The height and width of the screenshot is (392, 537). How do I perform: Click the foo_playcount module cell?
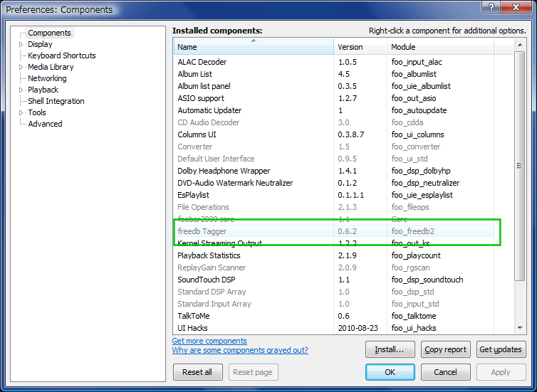coord(416,255)
